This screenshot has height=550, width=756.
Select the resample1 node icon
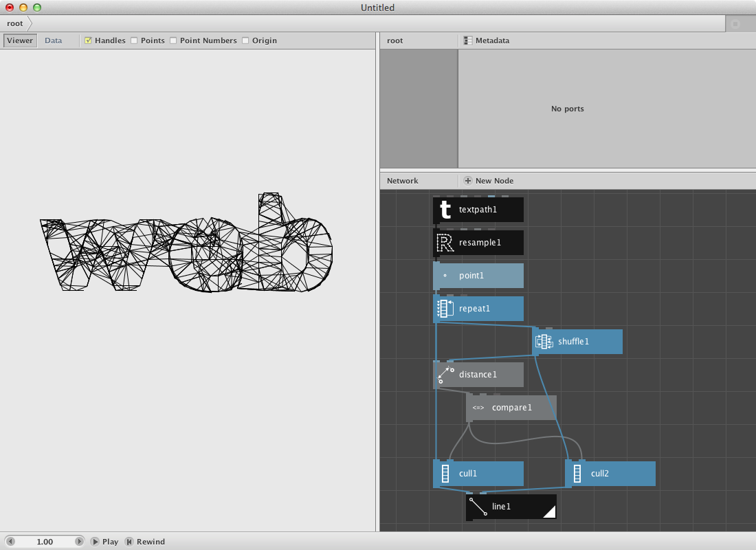point(445,243)
